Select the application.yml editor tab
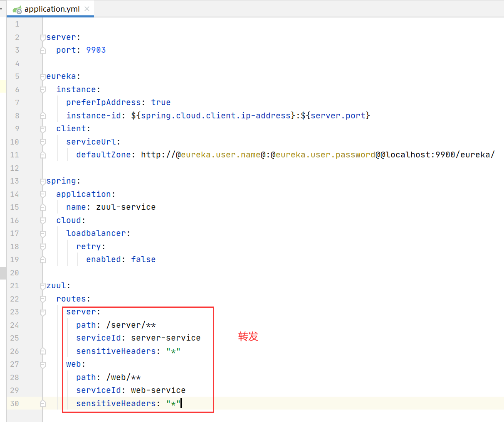Screen dimensions: 504x422 pyautogui.click(x=50, y=9)
